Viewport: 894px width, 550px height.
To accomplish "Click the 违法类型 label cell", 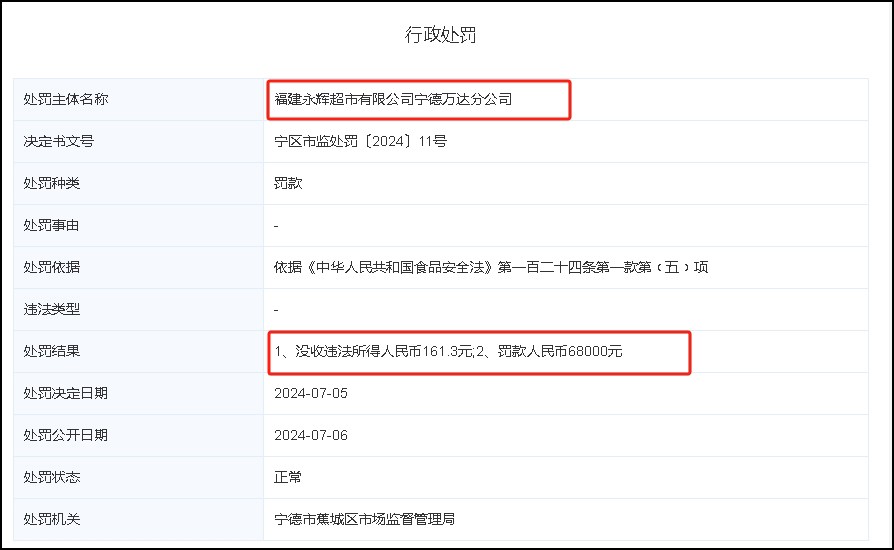I will (52, 309).
